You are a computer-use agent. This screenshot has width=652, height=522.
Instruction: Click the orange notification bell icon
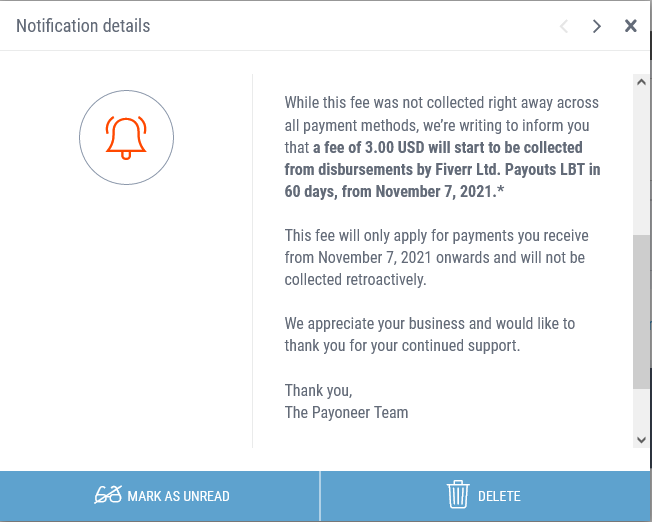point(126,137)
